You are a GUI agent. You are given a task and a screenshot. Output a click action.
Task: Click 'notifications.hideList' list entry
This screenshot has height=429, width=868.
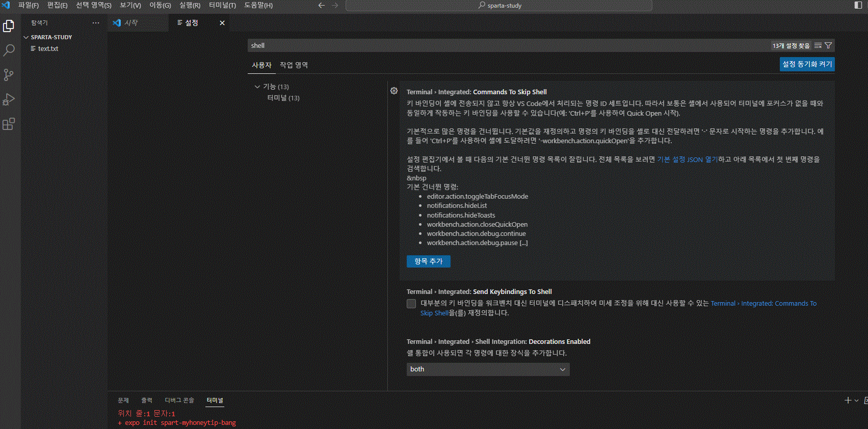click(x=457, y=205)
